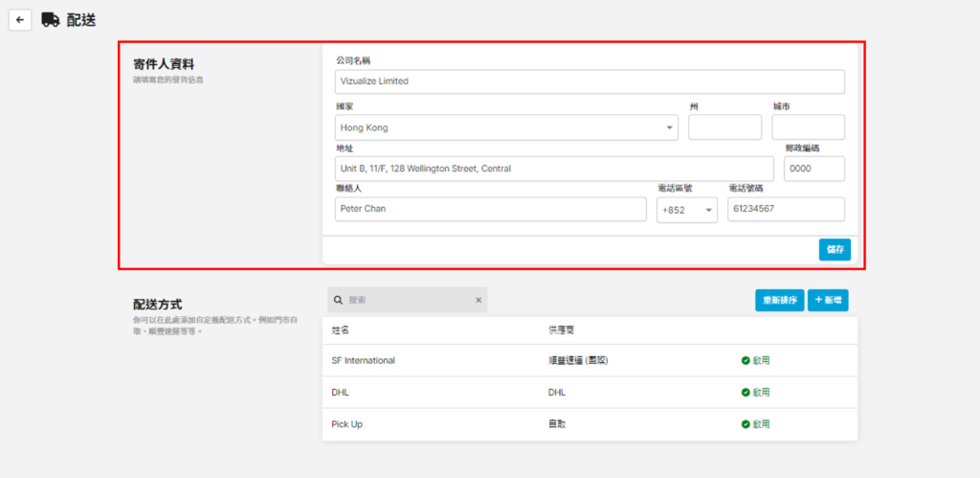Click the delivery truck icon
Image resolution: width=980 pixels, height=478 pixels.
point(51,20)
